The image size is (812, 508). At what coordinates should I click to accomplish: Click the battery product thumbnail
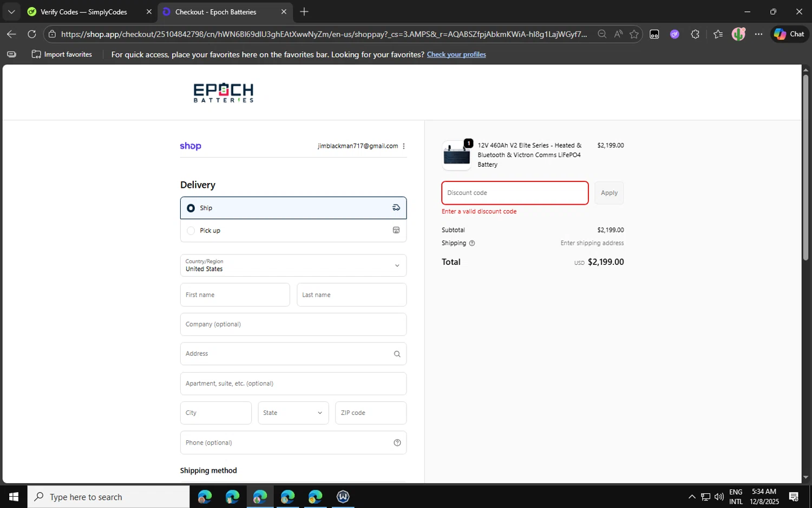[457, 155]
